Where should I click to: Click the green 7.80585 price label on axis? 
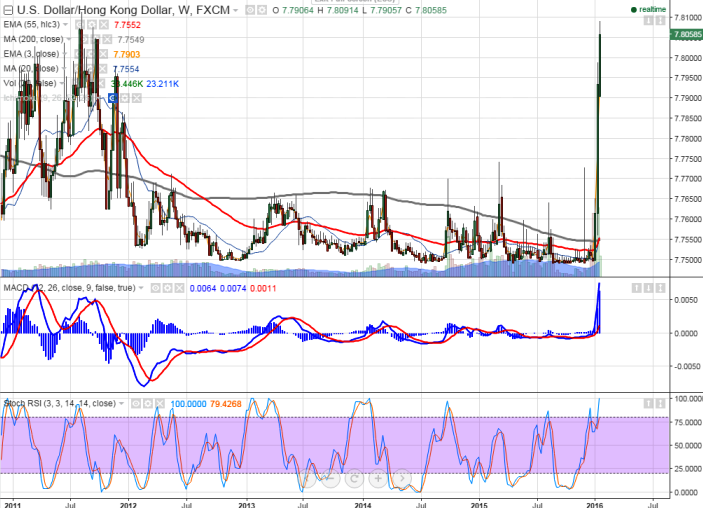point(686,35)
